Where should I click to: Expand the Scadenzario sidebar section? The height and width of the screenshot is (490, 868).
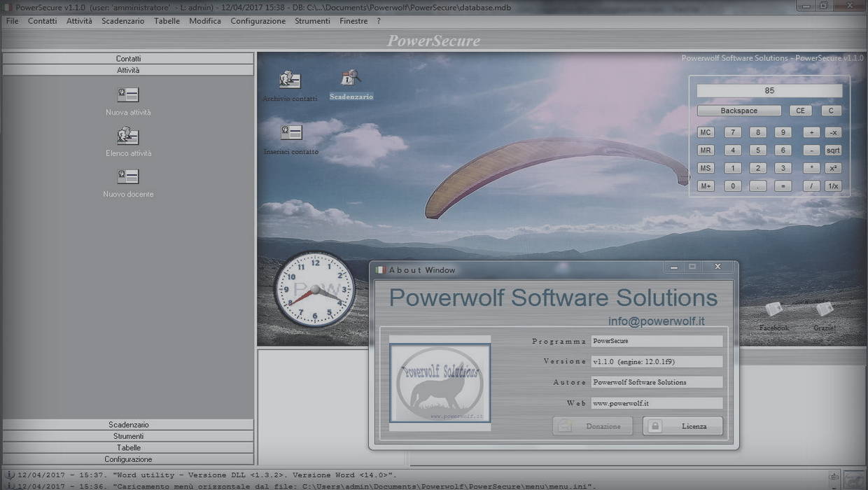pyautogui.click(x=128, y=425)
